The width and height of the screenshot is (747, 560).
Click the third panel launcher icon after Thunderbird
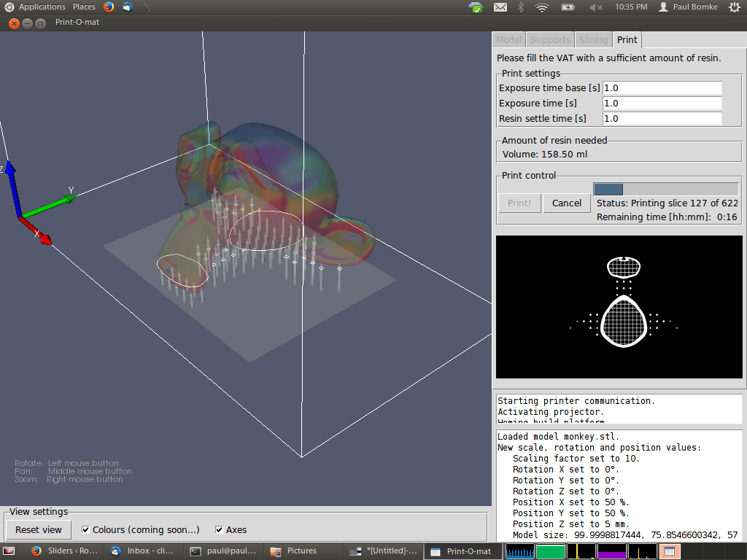pyautogui.click(x=147, y=7)
